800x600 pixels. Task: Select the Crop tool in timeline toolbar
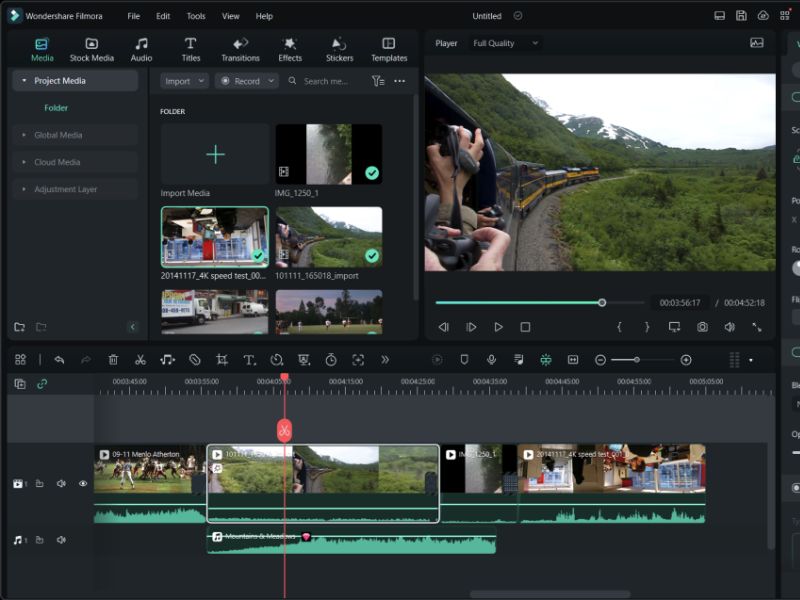pos(222,360)
